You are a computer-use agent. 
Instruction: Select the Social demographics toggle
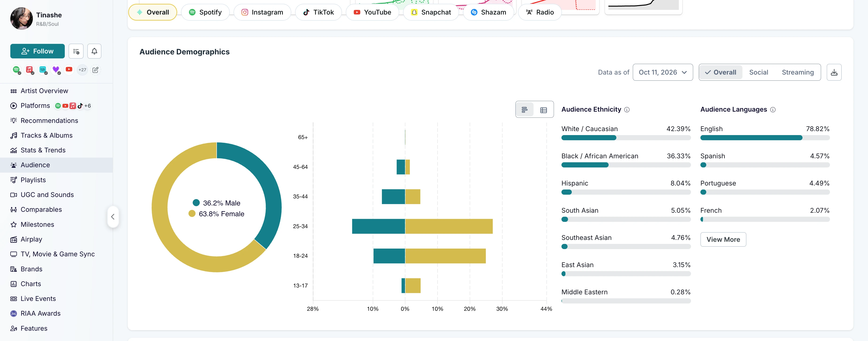[758, 72]
